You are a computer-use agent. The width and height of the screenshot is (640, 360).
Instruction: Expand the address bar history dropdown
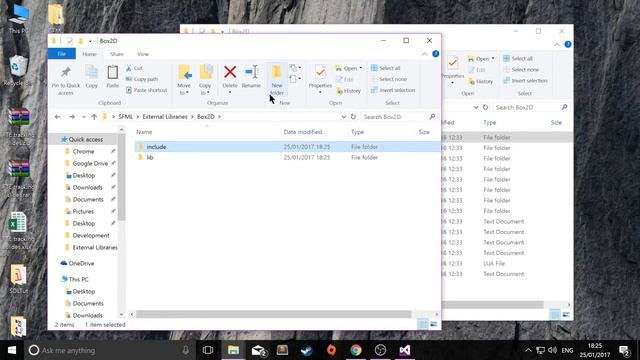(344, 117)
